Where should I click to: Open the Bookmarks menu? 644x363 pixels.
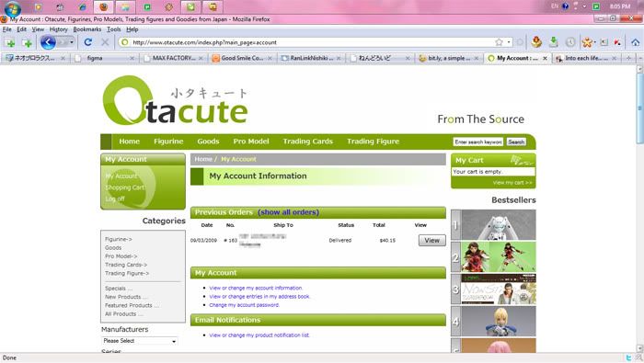(87, 29)
